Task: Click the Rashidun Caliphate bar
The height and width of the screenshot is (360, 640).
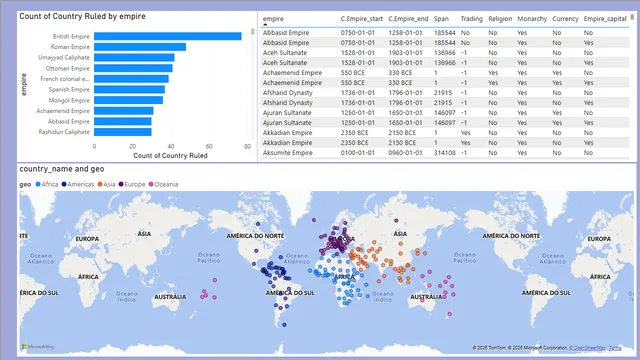Action: [x=123, y=132]
